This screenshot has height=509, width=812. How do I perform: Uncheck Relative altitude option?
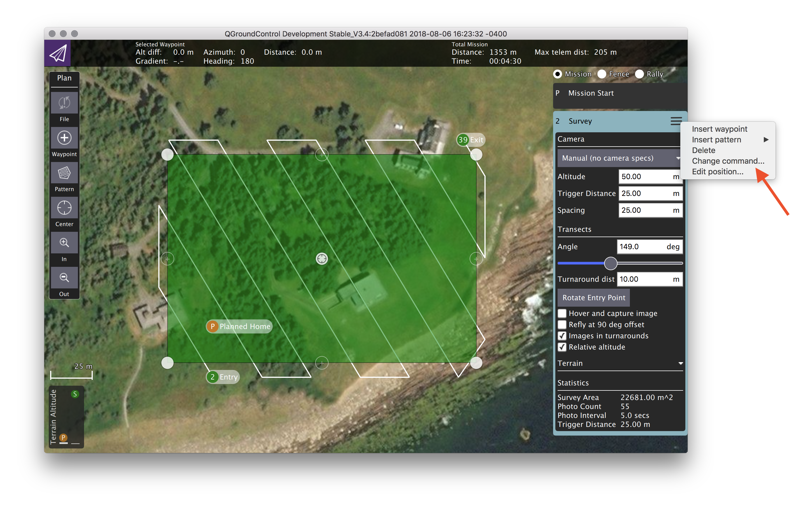562,347
